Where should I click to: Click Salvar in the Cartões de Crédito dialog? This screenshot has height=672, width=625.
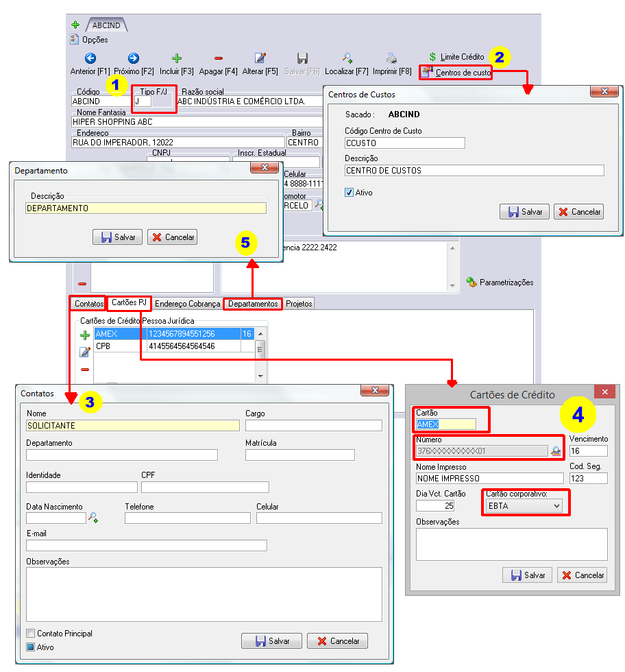pyautogui.click(x=528, y=575)
